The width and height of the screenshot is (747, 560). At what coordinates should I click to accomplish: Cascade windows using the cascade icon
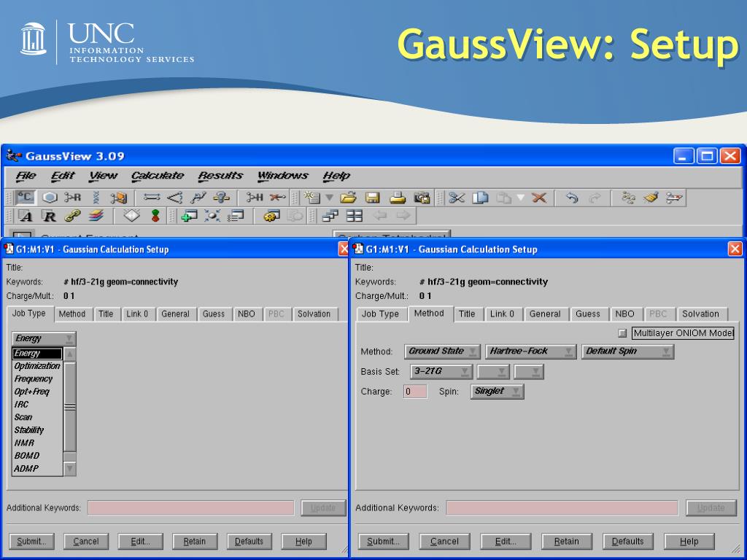(330, 216)
